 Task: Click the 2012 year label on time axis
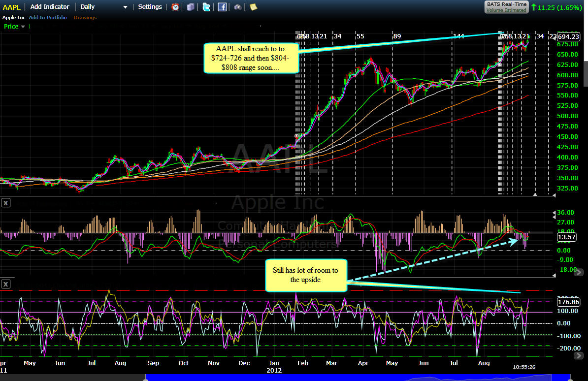pos(274,371)
